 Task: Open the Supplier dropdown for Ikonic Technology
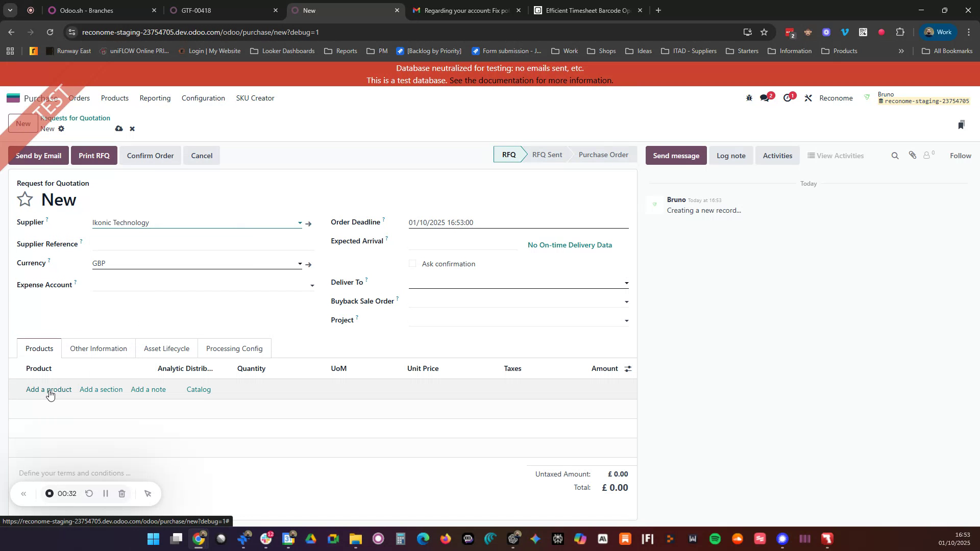[300, 223]
